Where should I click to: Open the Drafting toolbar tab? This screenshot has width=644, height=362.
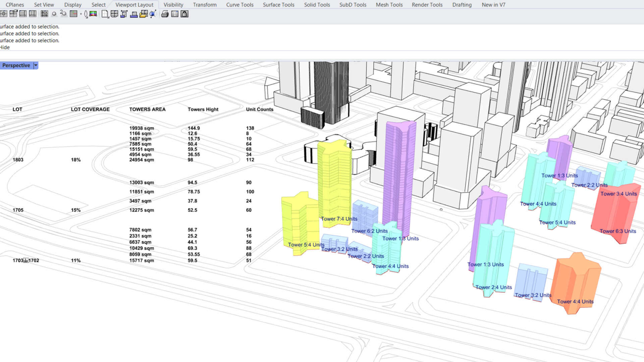[x=462, y=5]
